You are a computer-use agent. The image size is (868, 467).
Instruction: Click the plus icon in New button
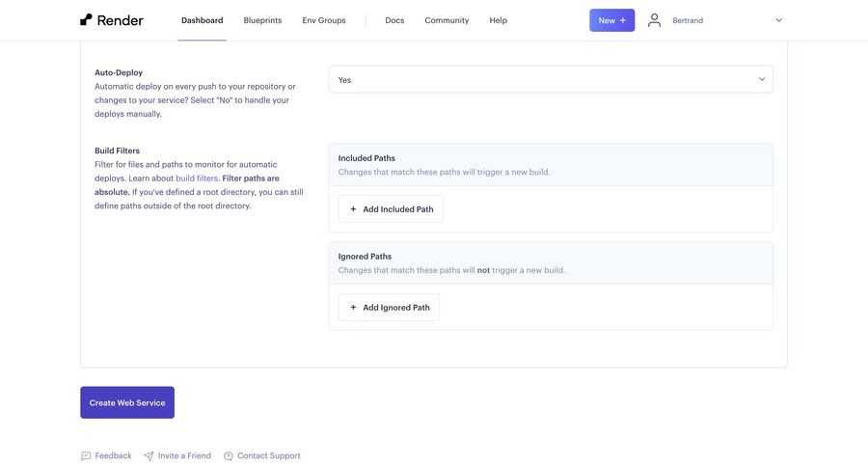pyautogui.click(x=623, y=20)
